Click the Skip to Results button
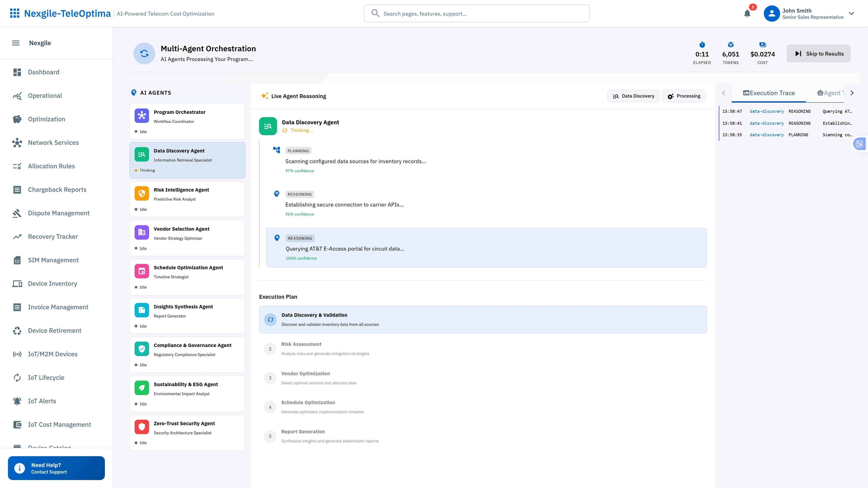Viewport: 868px width, 488px height. pos(818,53)
